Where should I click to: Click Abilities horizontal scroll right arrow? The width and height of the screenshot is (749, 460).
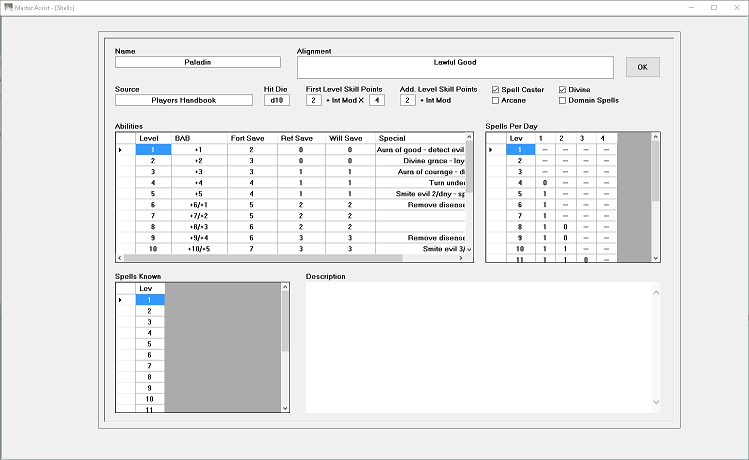click(x=461, y=258)
